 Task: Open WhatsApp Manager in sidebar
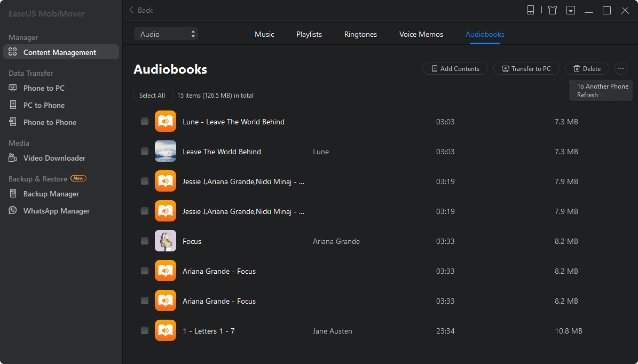(56, 211)
